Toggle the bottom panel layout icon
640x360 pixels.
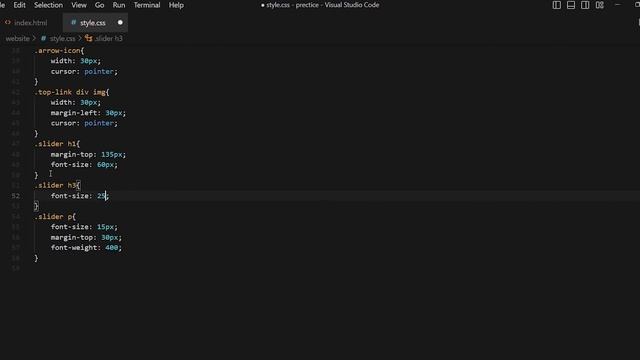[571, 5]
